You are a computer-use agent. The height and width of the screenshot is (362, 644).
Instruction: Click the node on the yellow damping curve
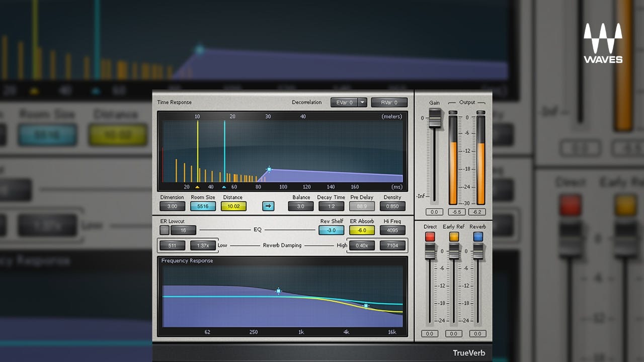click(x=366, y=306)
